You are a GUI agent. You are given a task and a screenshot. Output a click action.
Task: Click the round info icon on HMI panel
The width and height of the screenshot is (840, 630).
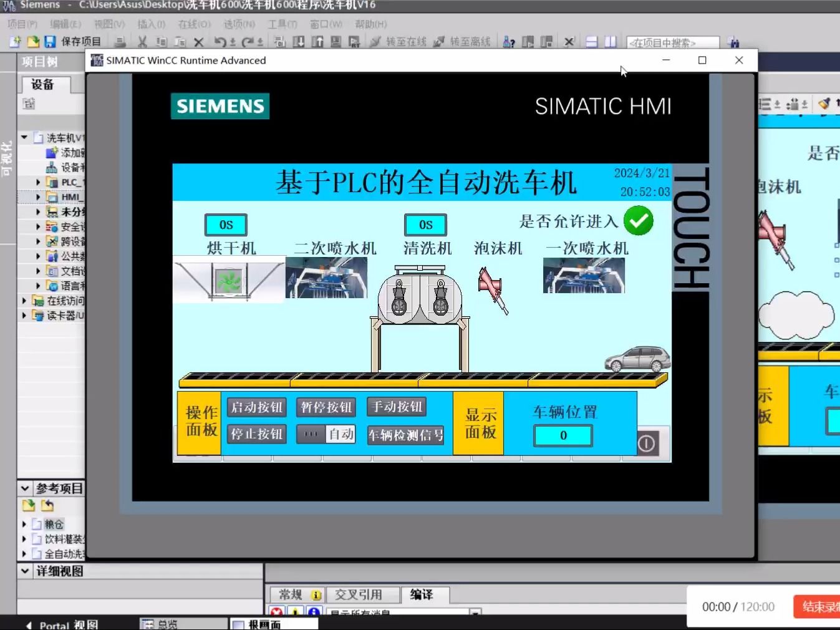click(647, 443)
